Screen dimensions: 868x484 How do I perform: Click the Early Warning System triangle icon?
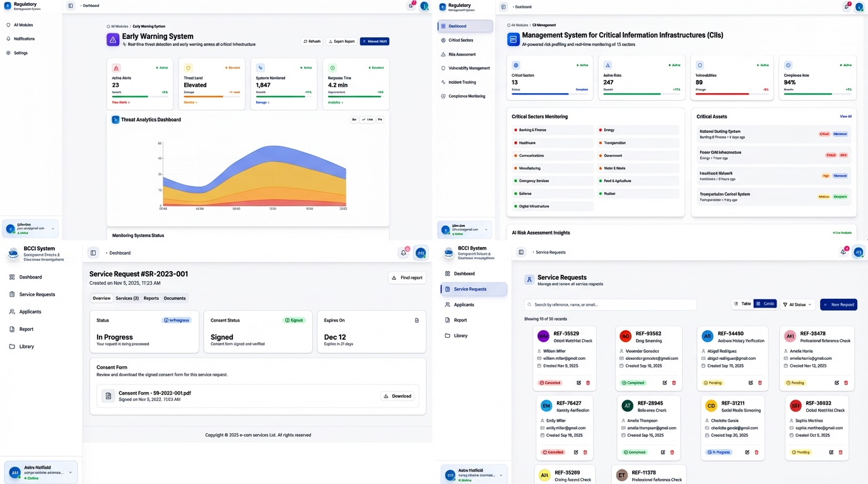coord(113,40)
